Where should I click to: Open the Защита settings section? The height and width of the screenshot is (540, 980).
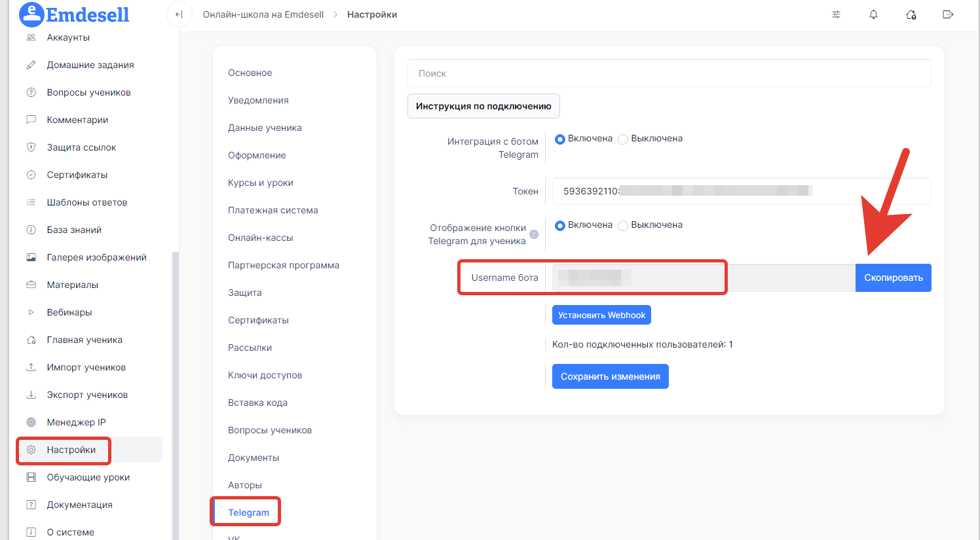[245, 293]
